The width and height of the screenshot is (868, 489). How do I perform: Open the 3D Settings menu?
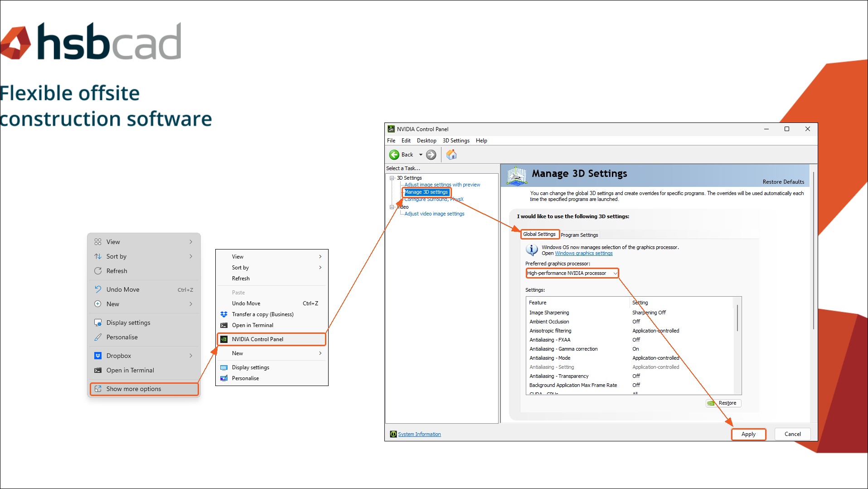(x=456, y=141)
